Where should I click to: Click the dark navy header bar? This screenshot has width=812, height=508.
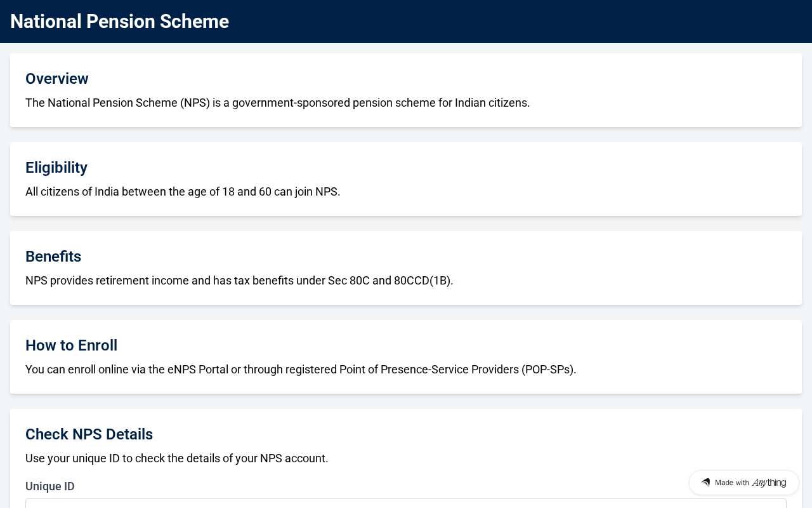pyautogui.click(x=507, y=22)
